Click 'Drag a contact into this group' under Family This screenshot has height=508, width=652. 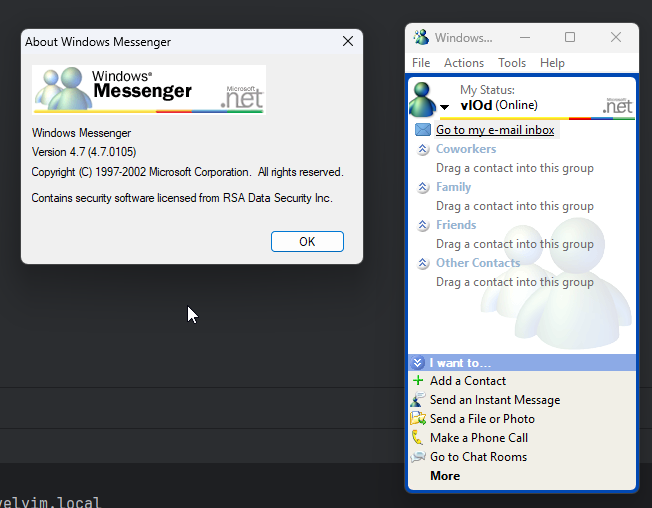pos(515,206)
